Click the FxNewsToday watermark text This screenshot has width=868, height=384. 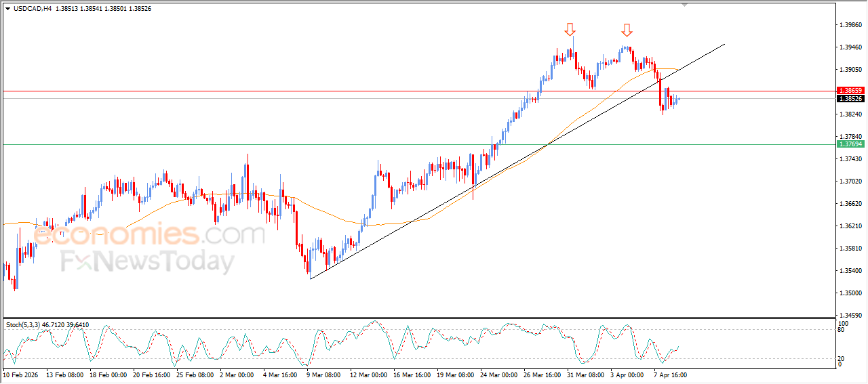(147, 261)
